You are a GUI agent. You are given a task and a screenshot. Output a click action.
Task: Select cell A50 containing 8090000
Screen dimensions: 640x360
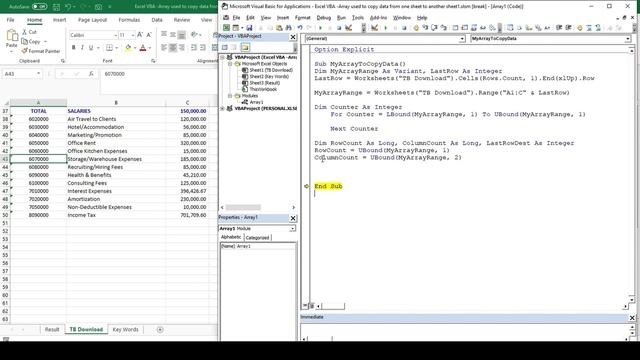tap(38, 215)
